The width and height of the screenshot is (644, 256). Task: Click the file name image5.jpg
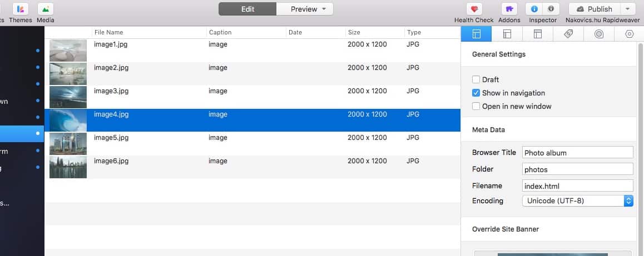[x=111, y=138]
